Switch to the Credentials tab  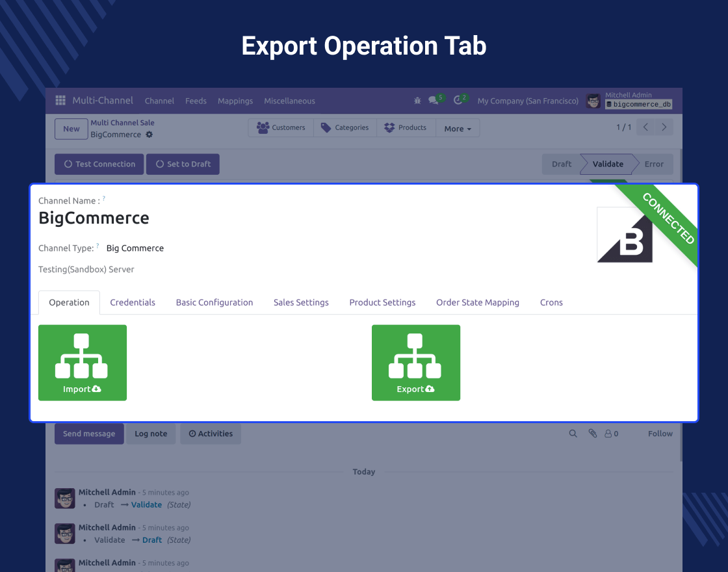(x=133, y=303)
